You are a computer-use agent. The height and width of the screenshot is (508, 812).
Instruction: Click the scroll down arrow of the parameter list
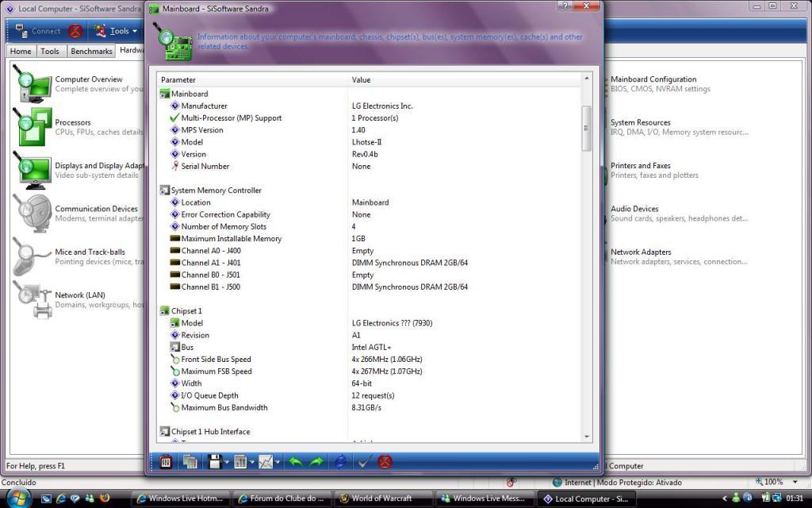click(x=586, y=437)
